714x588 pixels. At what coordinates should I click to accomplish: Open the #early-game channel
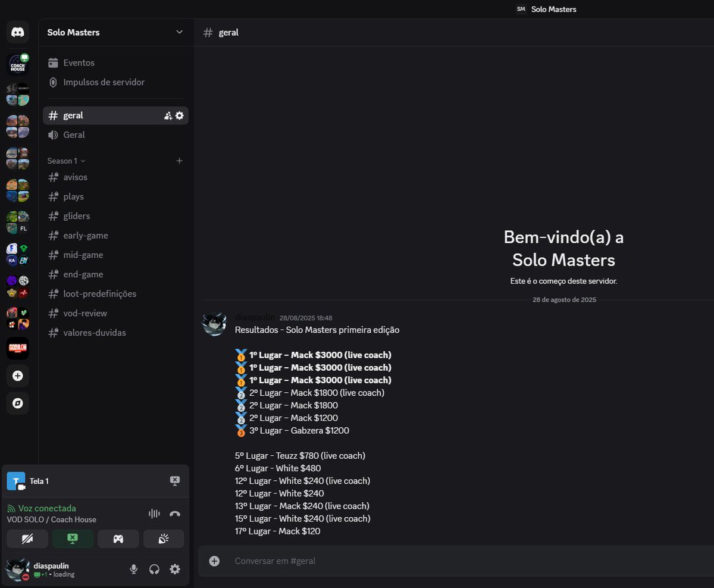pos(115,235)
